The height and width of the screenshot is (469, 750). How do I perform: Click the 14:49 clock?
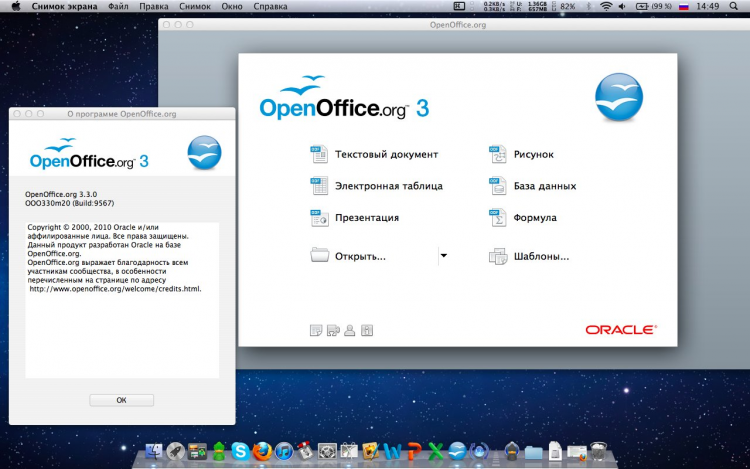707,6
